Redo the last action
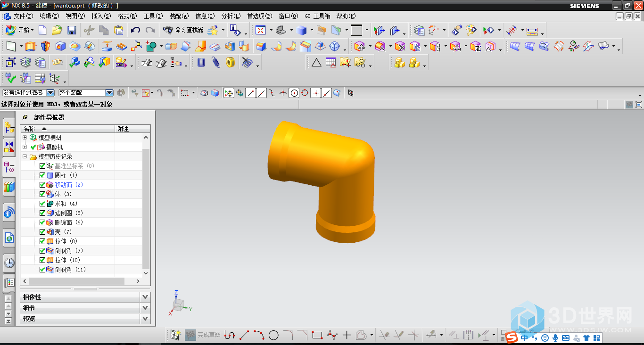The height and width of the screenshot is (345, 644). tap(150, 30)
